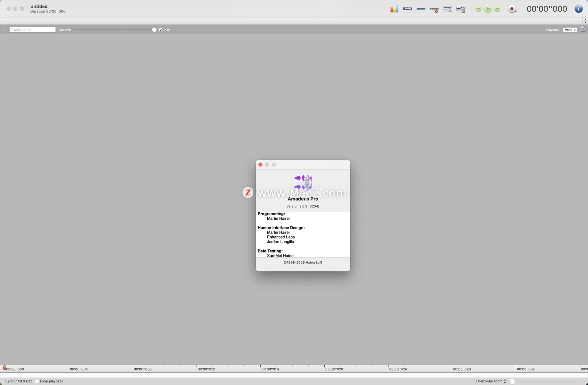Start recording with the red record button
The image size is (588, 385).
click(512, 9)
